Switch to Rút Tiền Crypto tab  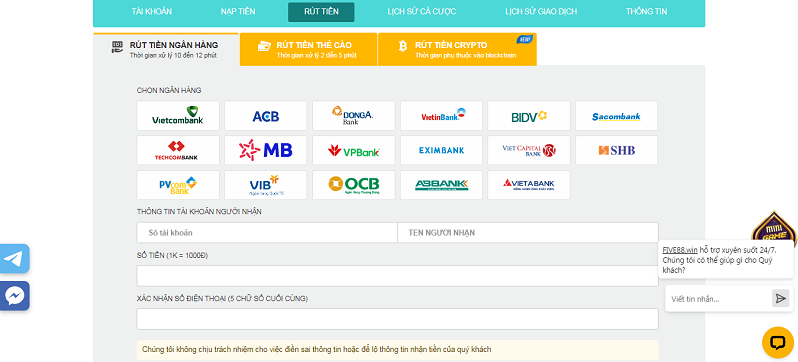pos(457,49)
